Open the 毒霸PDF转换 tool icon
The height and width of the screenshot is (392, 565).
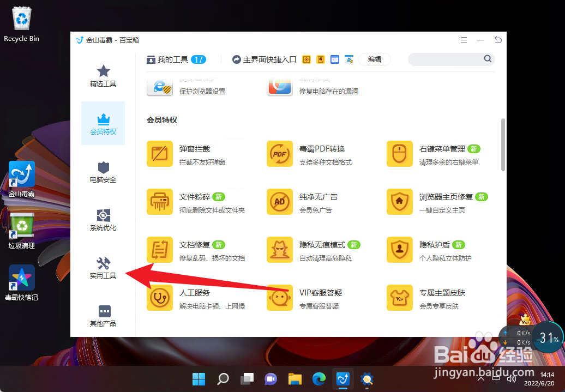click(280, 154)
